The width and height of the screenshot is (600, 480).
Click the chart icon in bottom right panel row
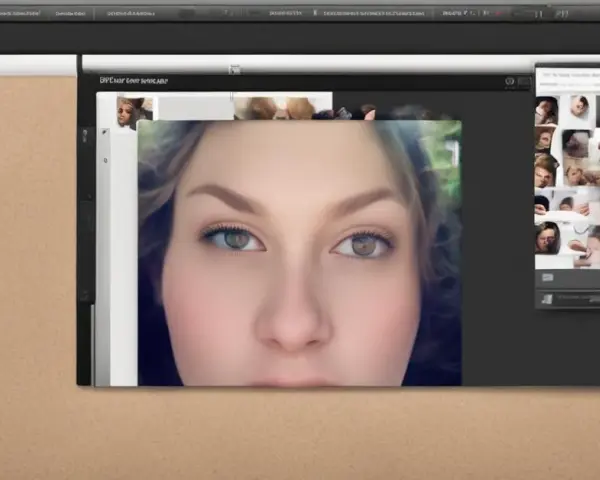[547, 299]
